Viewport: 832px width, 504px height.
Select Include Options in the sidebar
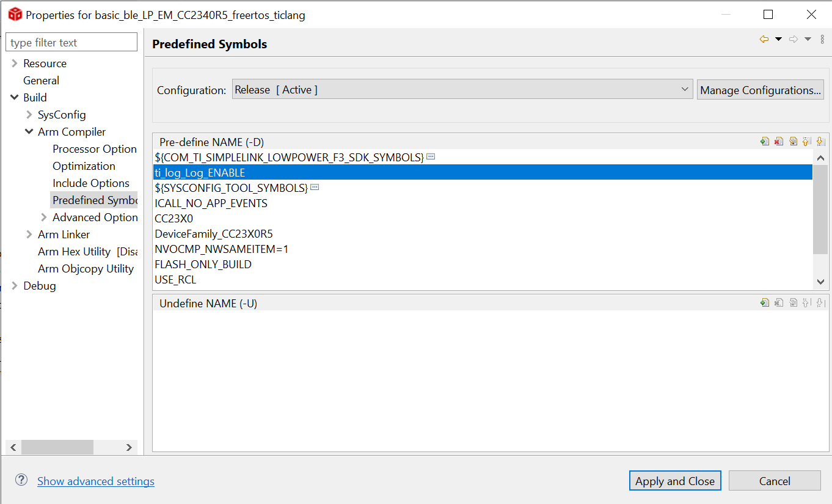tap(92, 183)
